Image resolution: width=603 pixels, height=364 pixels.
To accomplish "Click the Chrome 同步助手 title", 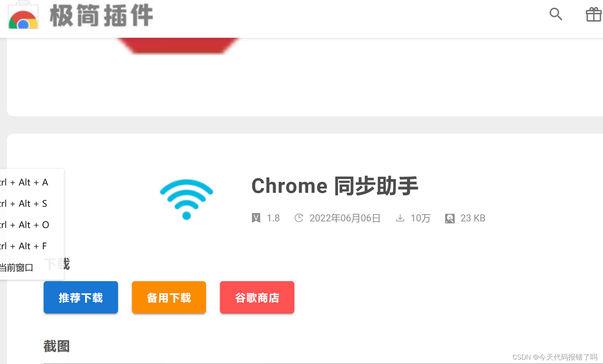I will coord(335,185).
